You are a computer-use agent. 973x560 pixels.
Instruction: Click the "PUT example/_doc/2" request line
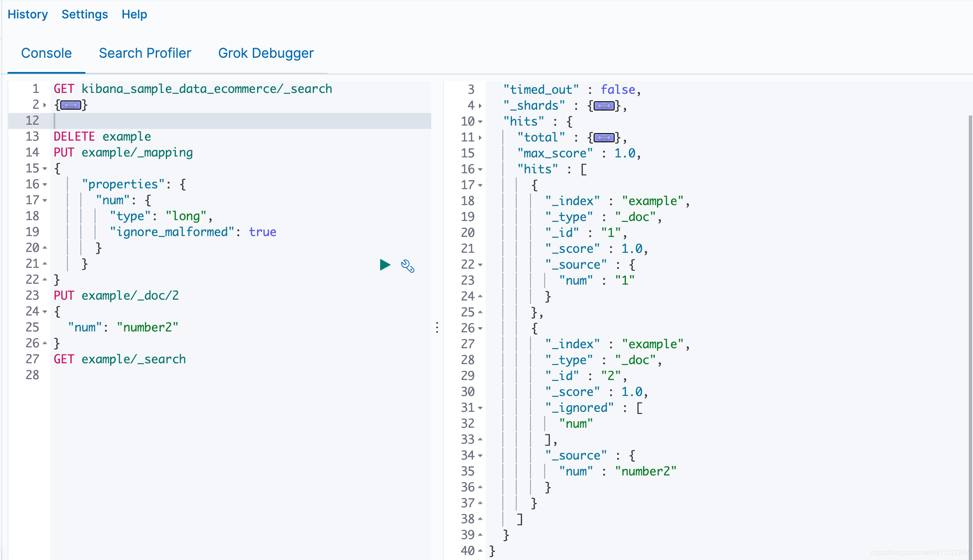[116, 296]
